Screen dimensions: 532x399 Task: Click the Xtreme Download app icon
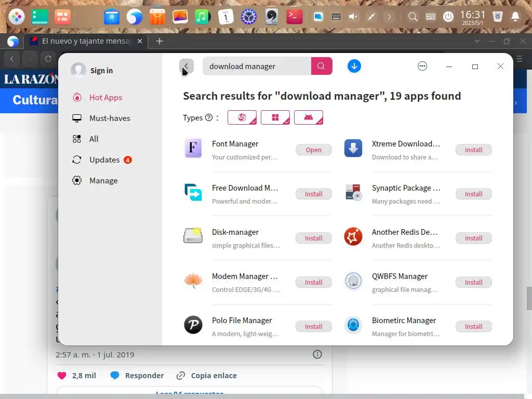[353, 148]
